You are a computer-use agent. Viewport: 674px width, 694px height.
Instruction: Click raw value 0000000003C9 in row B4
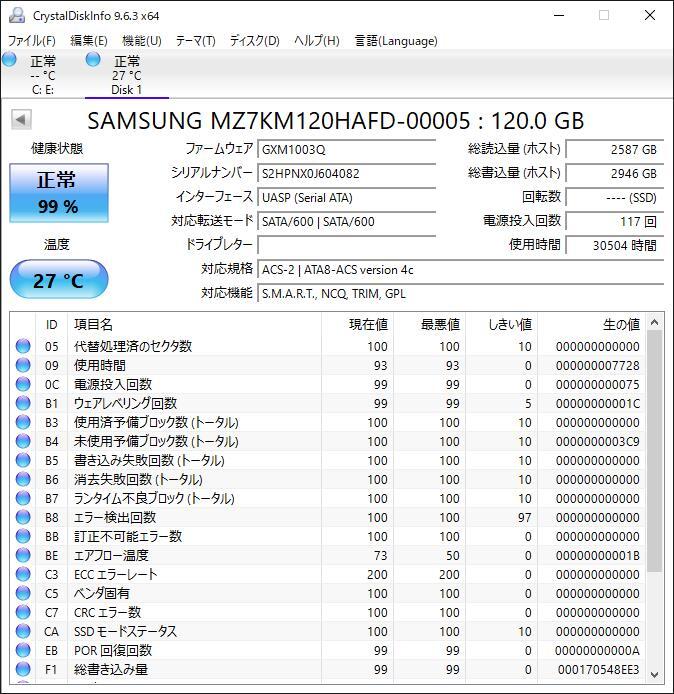(x=598, y=441)
